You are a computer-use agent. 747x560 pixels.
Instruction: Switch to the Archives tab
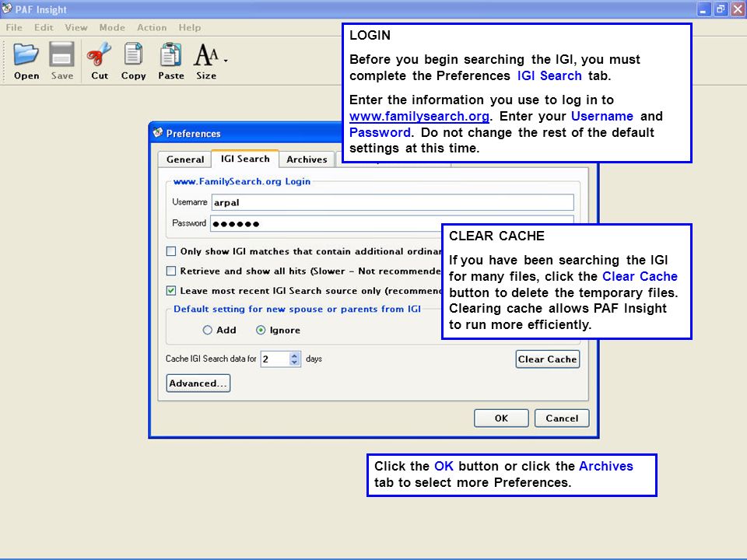click(x=307, y=159)
